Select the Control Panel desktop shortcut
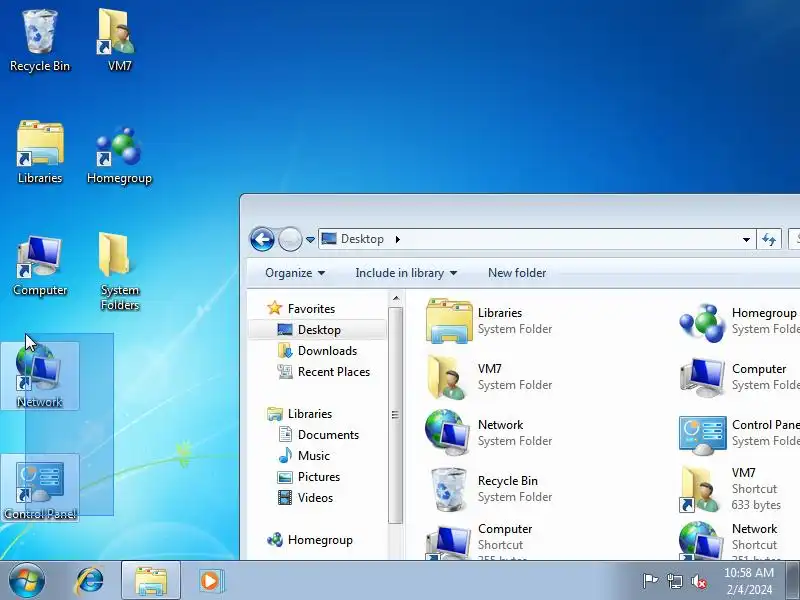The width and height of the screenshot is (800, 600). pyautogui.click(x=40, y=487)
